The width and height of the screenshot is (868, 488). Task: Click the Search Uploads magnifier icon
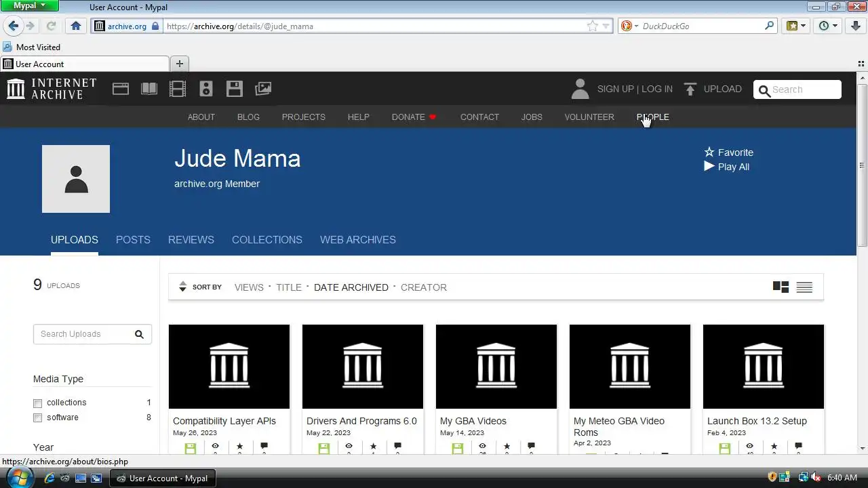point(139,334)
